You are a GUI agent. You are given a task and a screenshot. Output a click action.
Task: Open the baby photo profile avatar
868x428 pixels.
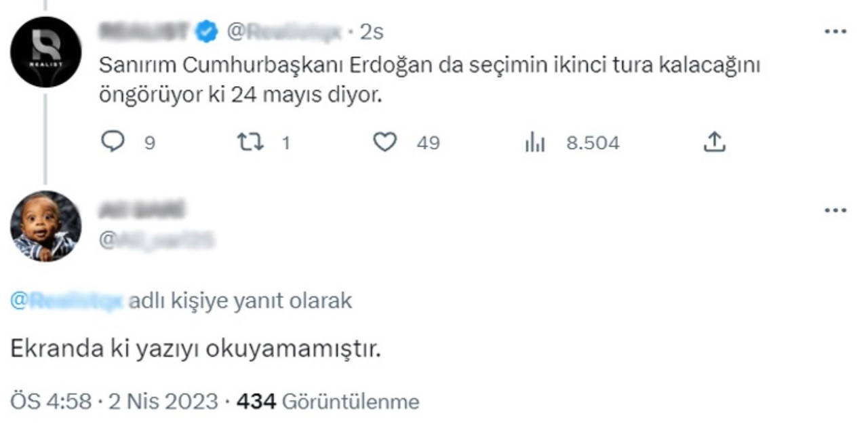(46, 227)
